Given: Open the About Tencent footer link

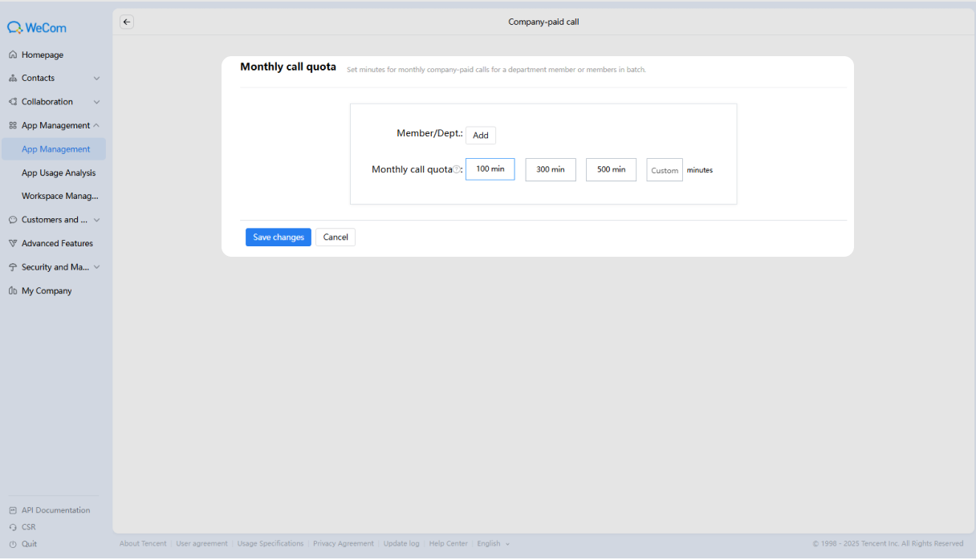Looking at the screenshot, I should coord(143,544).
